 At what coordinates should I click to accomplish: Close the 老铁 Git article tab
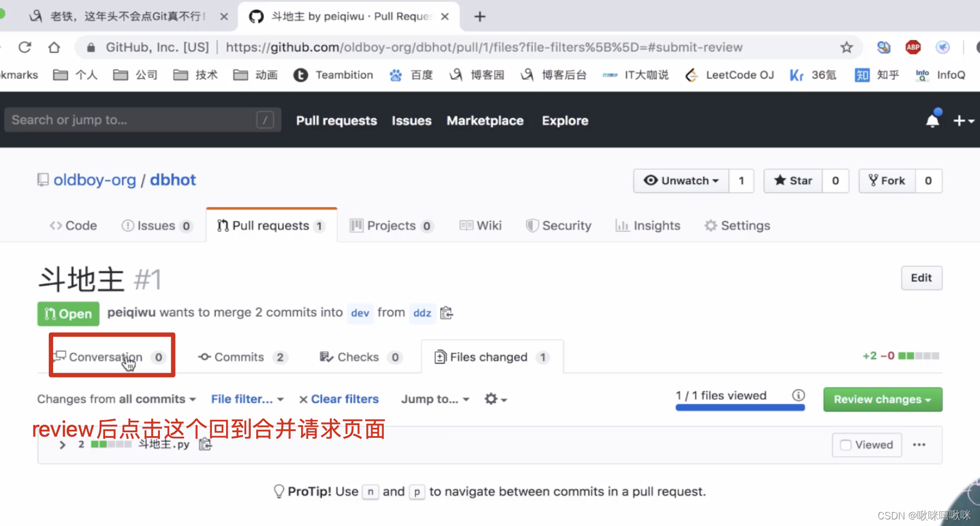tap(224, 16)
